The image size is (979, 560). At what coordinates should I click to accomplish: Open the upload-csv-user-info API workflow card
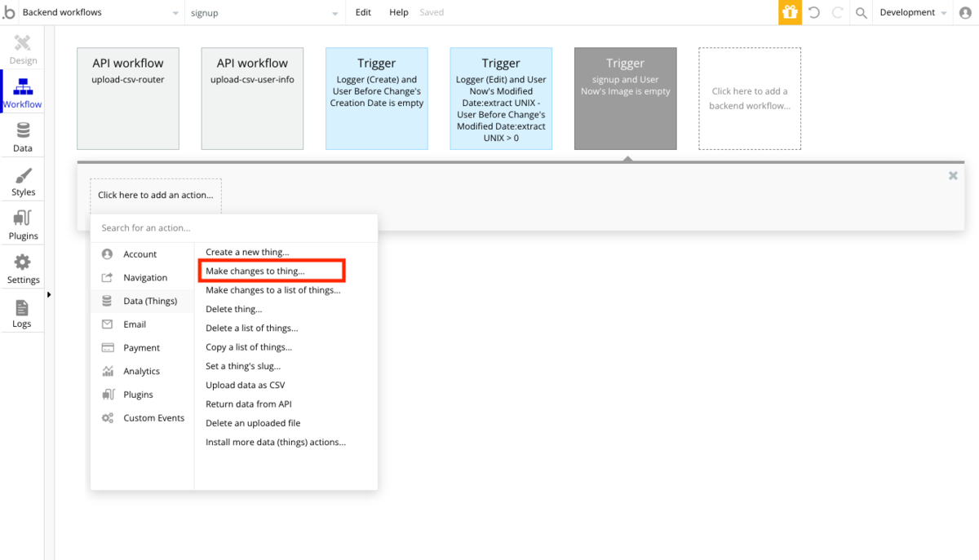click(252, 99)
